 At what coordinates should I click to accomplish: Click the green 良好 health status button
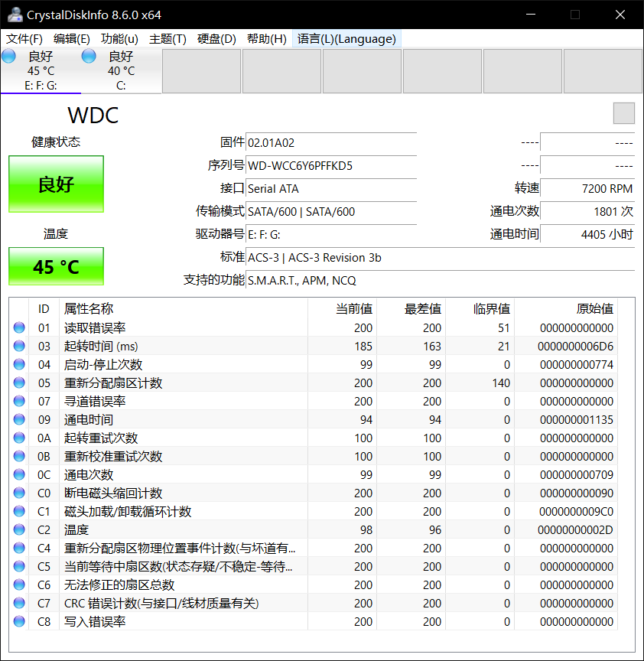(x=56, y=184)
